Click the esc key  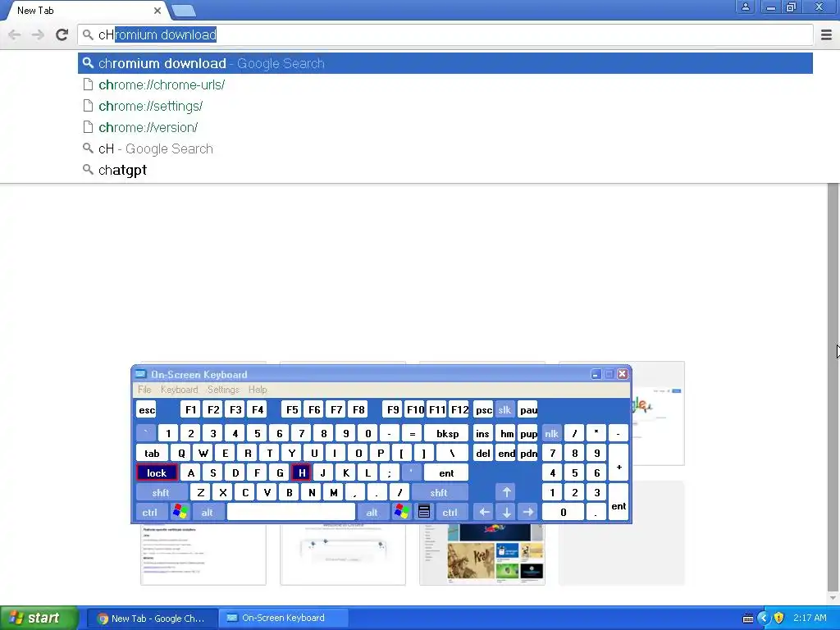tap(147, 410)
